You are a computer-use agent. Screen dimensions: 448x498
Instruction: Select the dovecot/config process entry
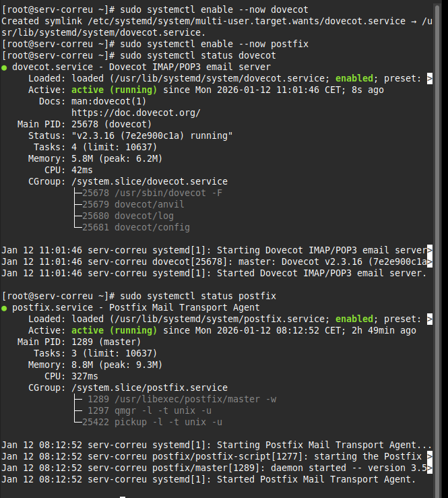tap(137, 227)
